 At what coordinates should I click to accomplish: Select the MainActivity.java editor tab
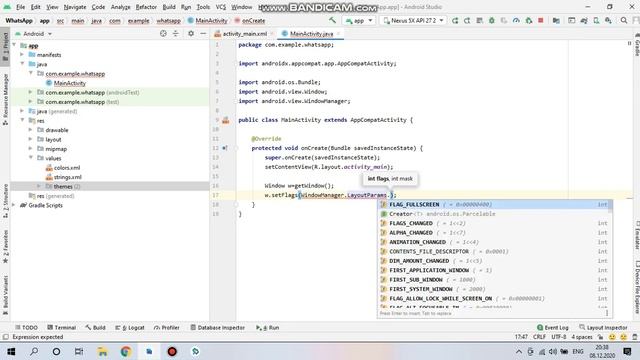pyautogui.click(x=311, y=34)
